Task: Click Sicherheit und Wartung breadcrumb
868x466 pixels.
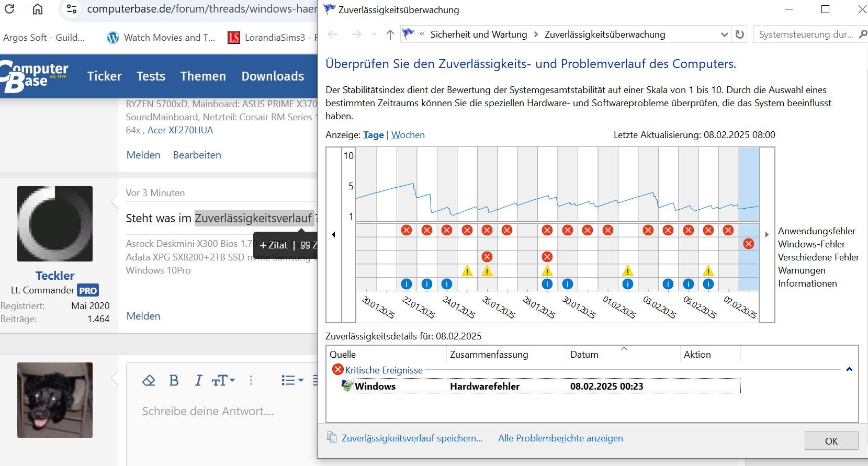Action: [479, 35]
